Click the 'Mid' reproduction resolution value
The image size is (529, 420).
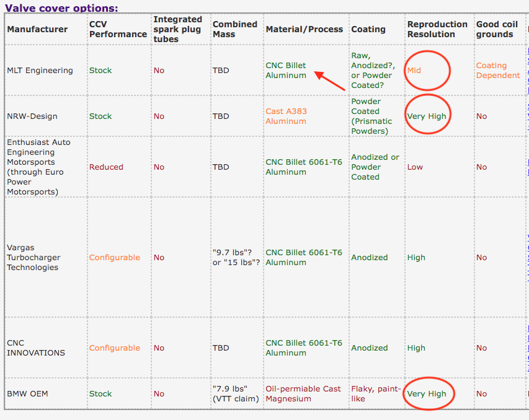click(414, 71)
